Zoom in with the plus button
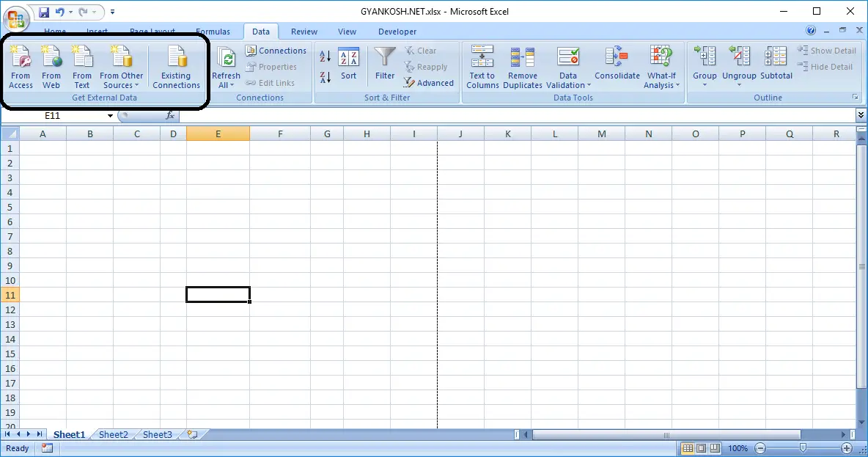Screen dimensions: 868x457 point(847,448)
